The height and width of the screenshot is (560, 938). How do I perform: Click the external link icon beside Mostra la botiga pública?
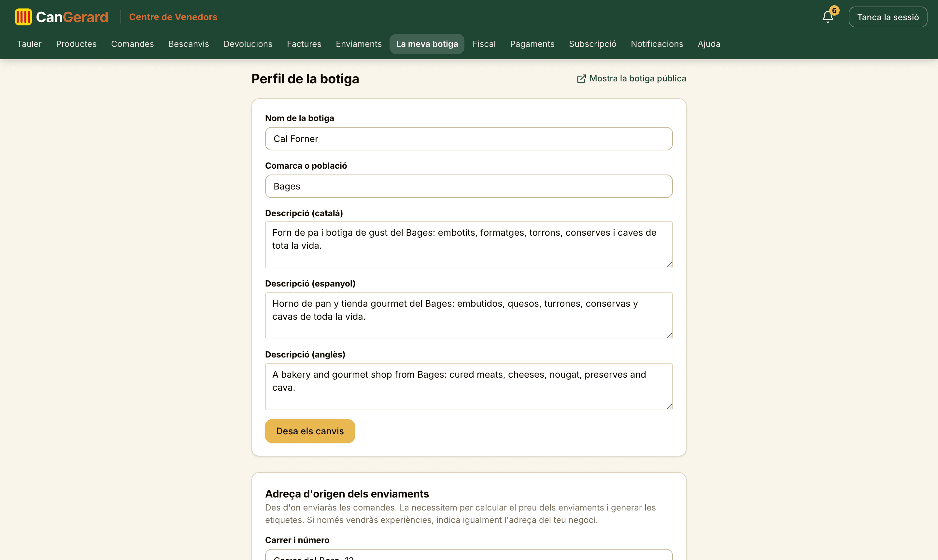click(581, 78)
